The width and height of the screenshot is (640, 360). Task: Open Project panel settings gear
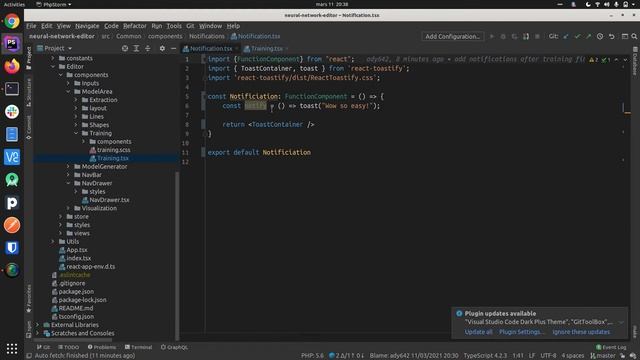(162, 48)
